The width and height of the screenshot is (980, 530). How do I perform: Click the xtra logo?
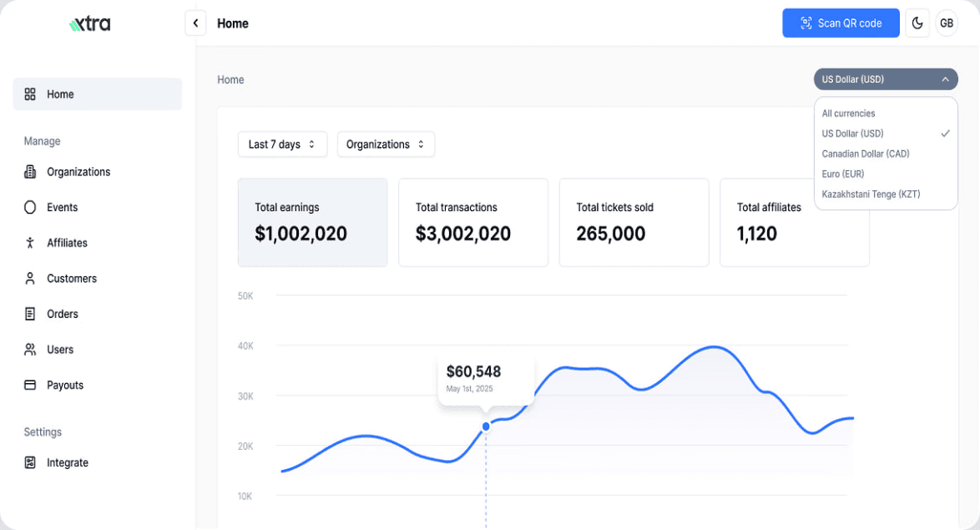tap(89, 23)
